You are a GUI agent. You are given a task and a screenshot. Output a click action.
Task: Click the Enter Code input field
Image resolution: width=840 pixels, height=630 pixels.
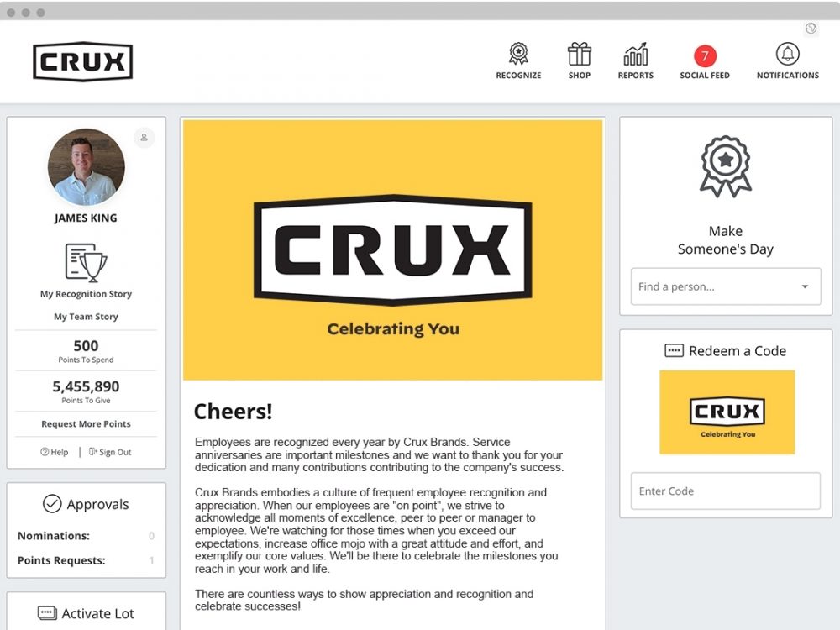coord(726,491)
